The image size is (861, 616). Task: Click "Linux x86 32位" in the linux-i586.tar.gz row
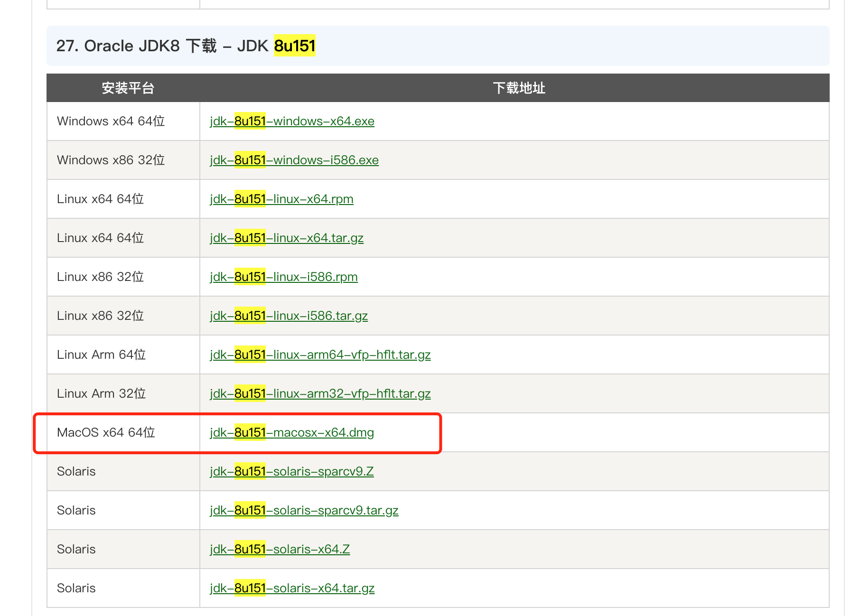(x=101, y=316)
